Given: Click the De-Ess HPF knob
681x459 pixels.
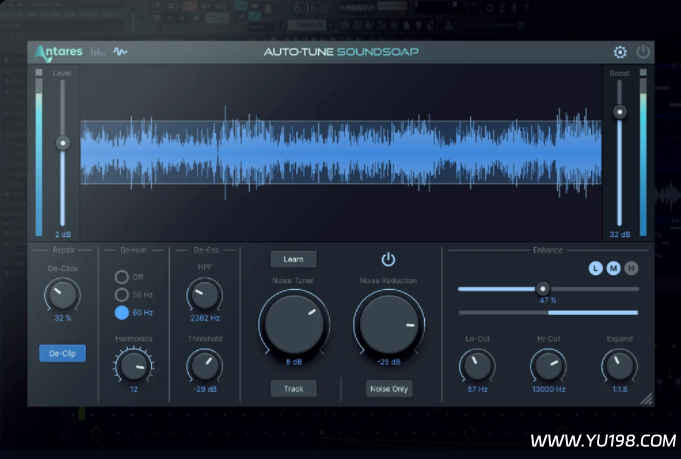Looking at the screenshot, I should 205,295.
